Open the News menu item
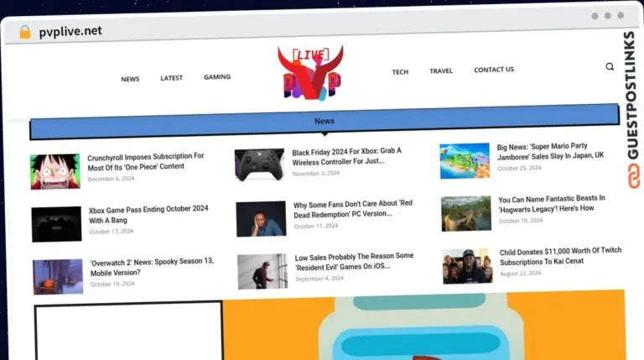Image resolution: width=644 pixels, height=360 pixels. tap(130, 79)
